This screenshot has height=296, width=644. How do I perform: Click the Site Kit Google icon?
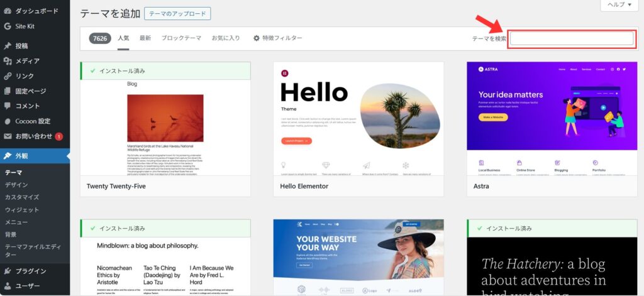pyautogui.click(x=8, y=26)
